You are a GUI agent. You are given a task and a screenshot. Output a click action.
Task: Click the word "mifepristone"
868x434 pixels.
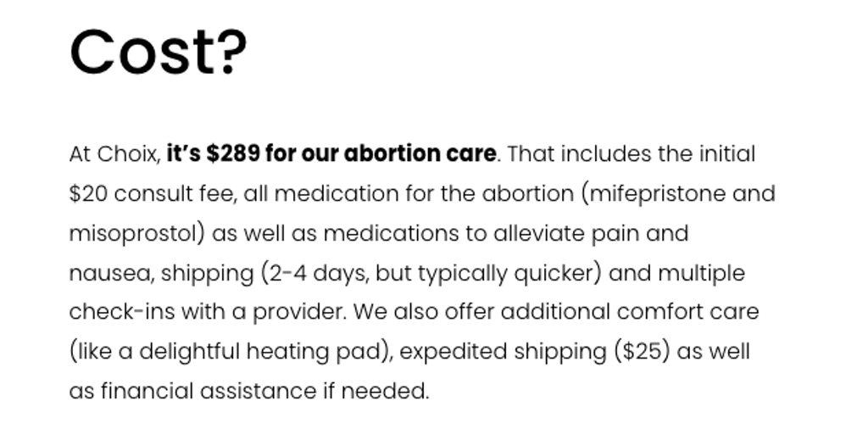pyautogui.click(x=658, y=194)
